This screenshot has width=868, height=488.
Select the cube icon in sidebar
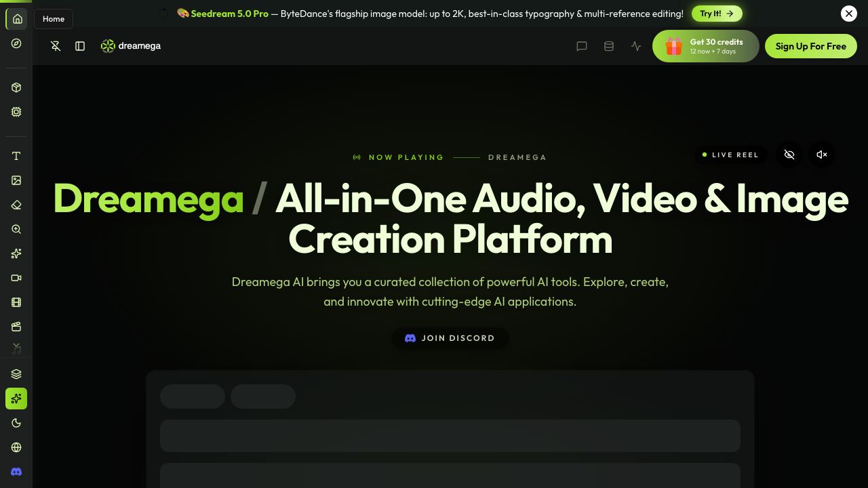coord(16,87)
